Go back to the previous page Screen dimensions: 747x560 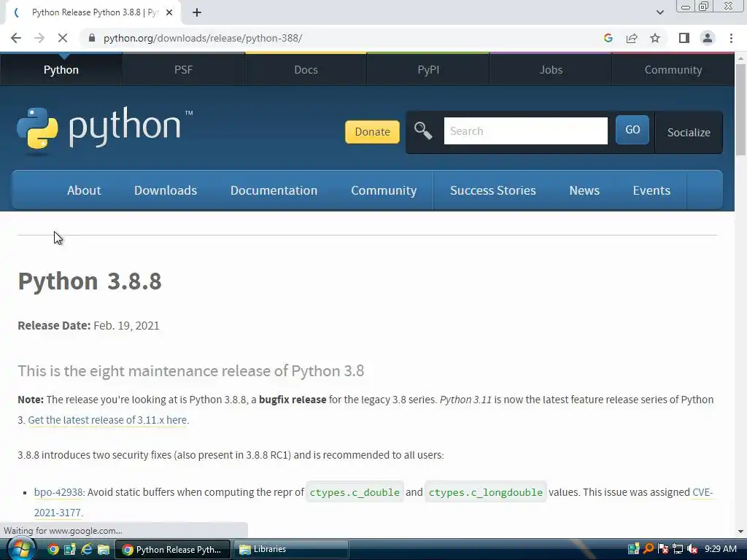tap(16, 38)
